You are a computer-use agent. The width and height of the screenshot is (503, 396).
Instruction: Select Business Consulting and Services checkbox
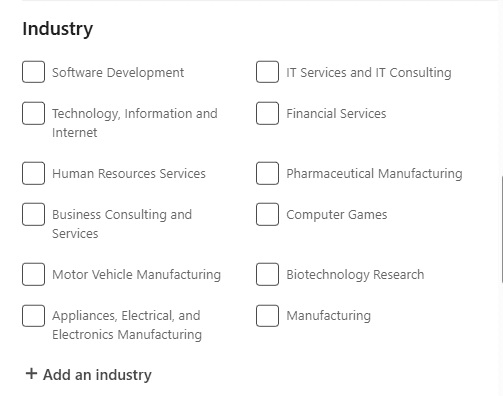[33, 214]
